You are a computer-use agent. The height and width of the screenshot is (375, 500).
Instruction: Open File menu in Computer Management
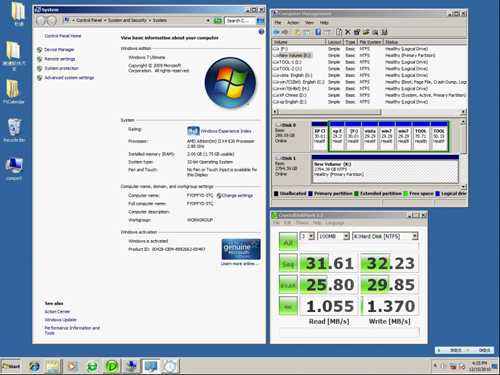(278, 23)
